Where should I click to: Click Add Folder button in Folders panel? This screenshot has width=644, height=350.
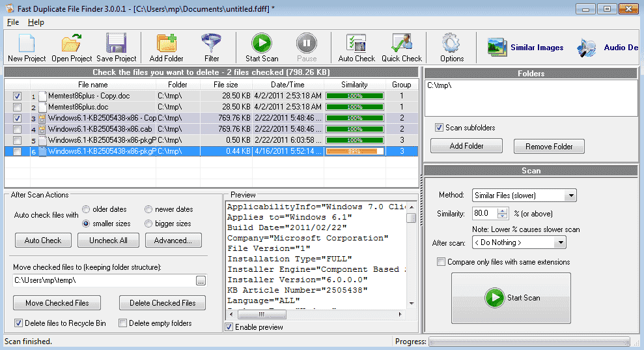click(x=467, y=146)
